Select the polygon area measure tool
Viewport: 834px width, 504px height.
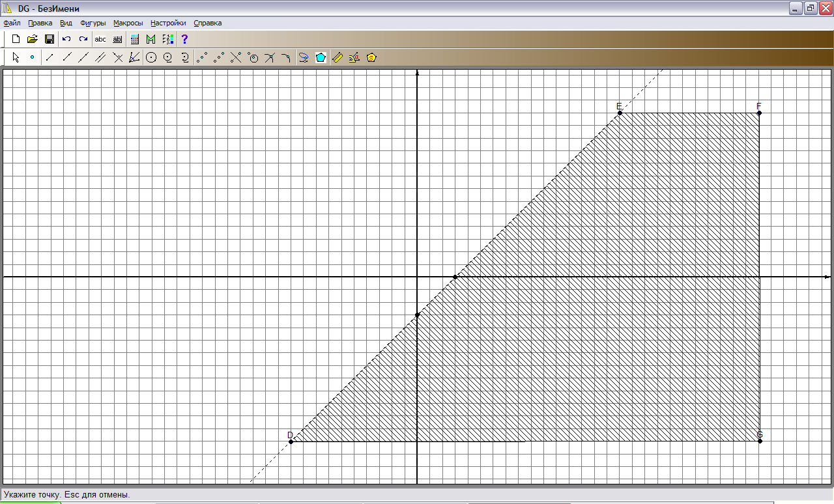pos(371,57)
